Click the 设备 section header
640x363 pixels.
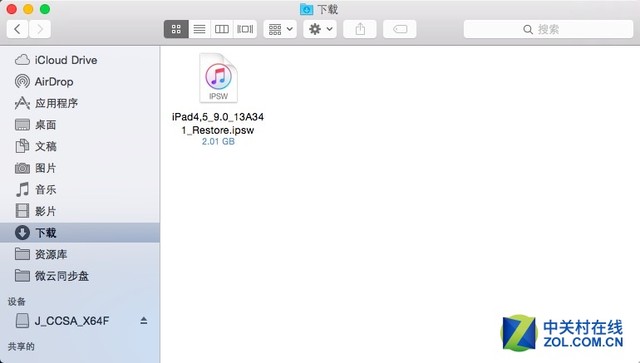pos(17,301)
